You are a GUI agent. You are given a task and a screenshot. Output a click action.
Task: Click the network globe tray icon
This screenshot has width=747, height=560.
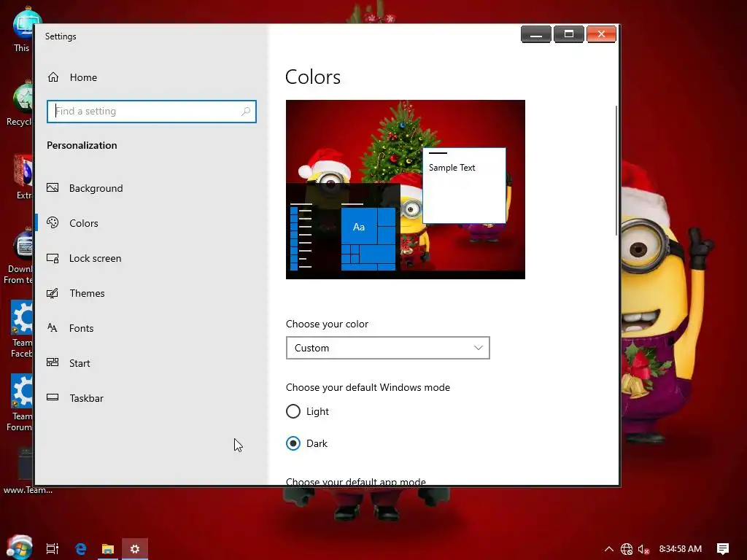pyautogui.click(x=627, y=549)
